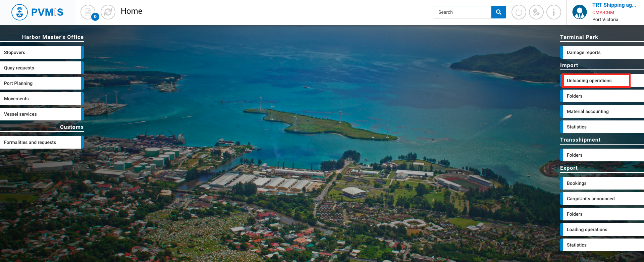Click the power logout icon
Image resolution: width=644 pixels, height=262 pixels.
(519, 12)
